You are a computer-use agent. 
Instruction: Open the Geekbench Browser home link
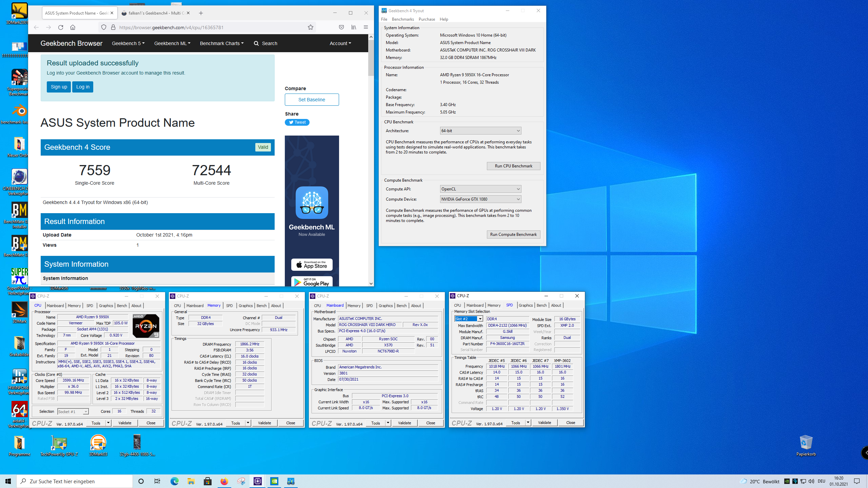pos(71,43)
